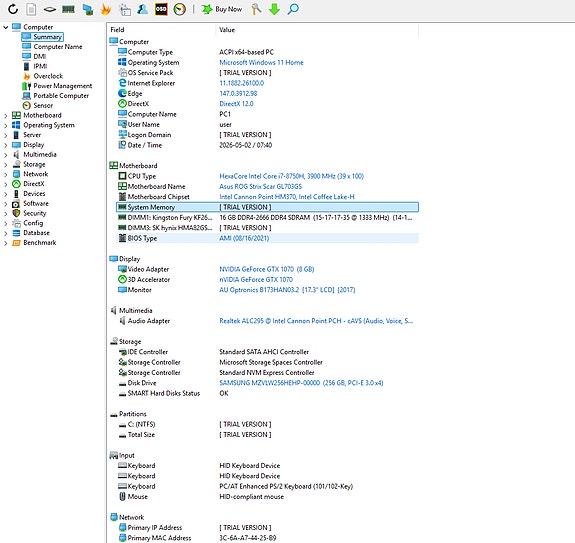
Task: Expand the Benchmark tree node
Action: tap(6, 243)
